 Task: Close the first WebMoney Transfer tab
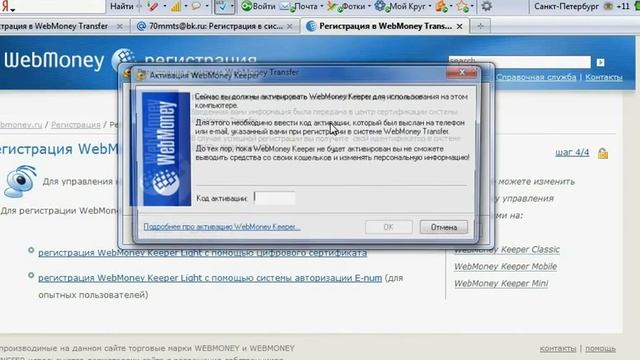(119, 26)
